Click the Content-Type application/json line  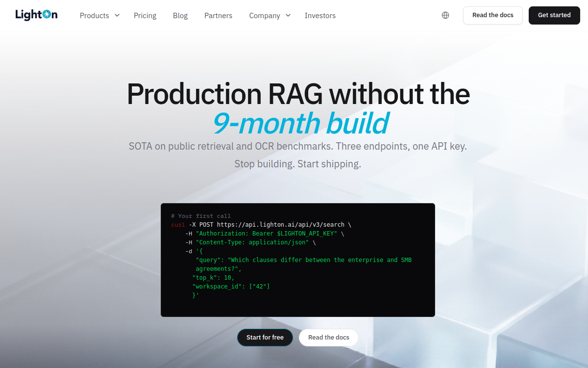(250, 242)
